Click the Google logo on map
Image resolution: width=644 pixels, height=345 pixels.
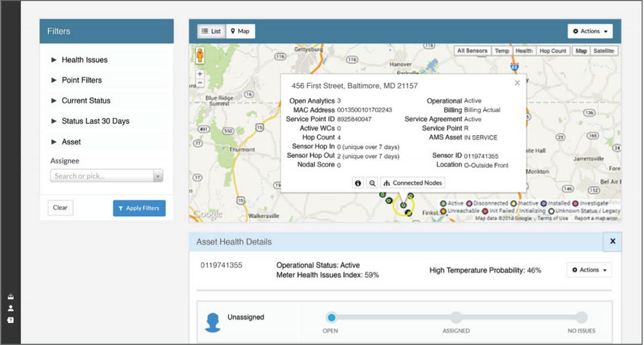(207, 214)
